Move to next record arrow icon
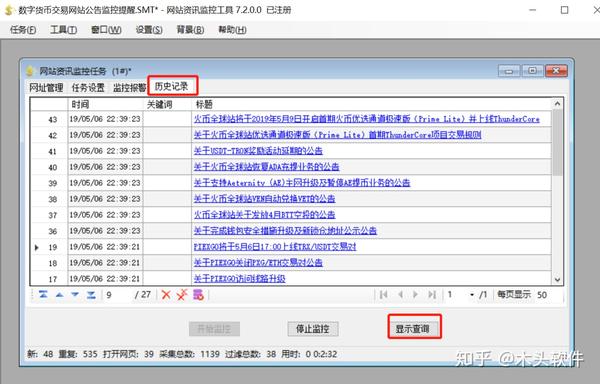This screenshot has width=600, height=384. (x=75, y=295)
